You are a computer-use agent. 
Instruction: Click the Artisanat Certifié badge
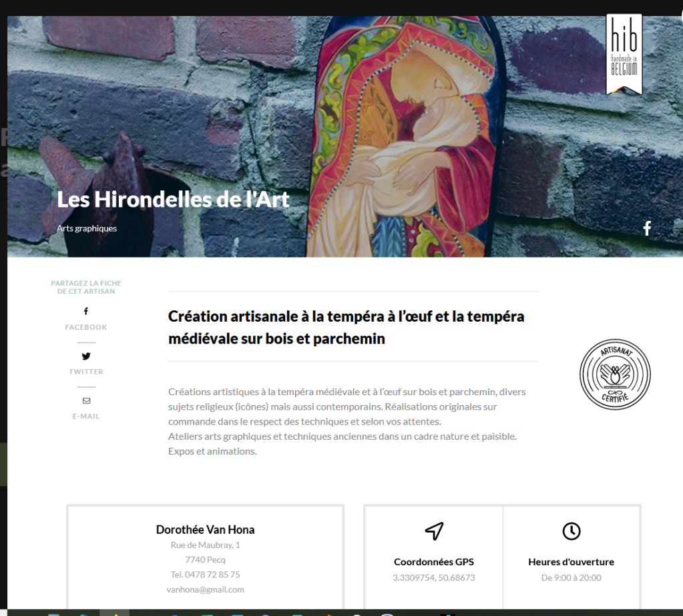pos(615,374)
